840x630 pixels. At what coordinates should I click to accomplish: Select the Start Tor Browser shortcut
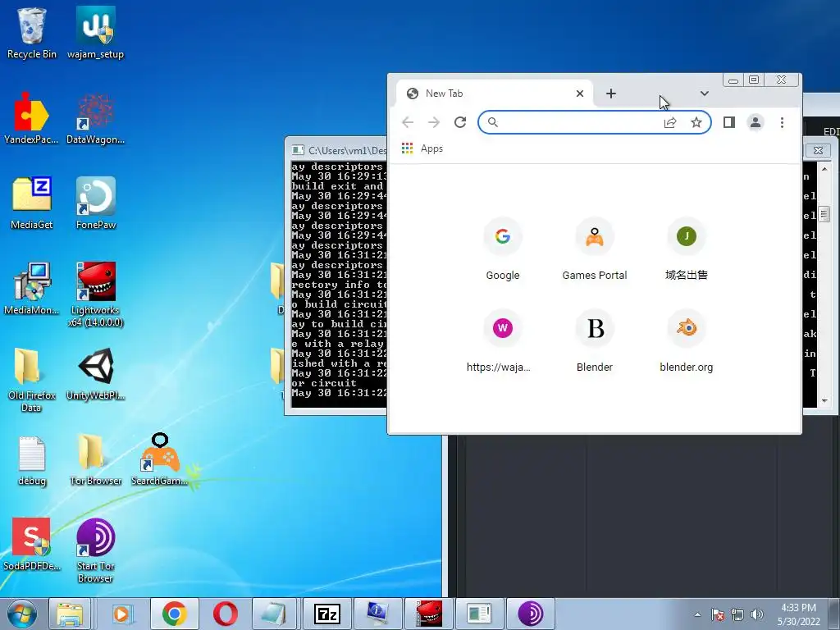[95, 550]
